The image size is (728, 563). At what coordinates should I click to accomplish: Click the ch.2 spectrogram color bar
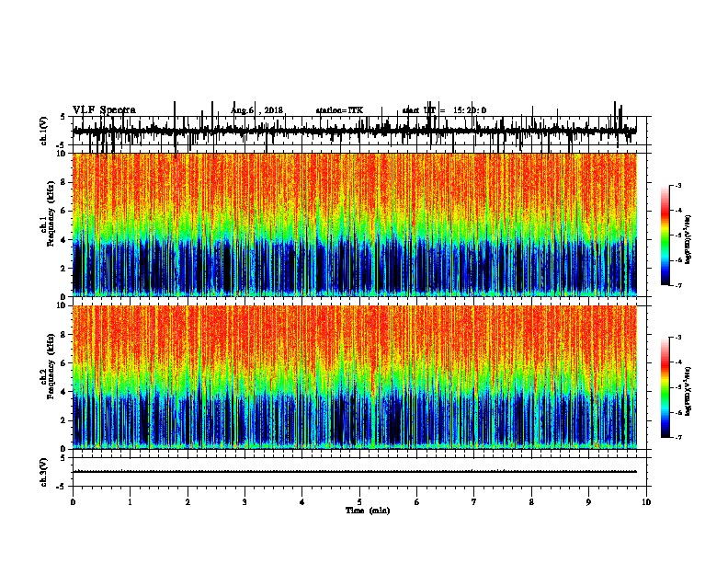tap(665, 387)
